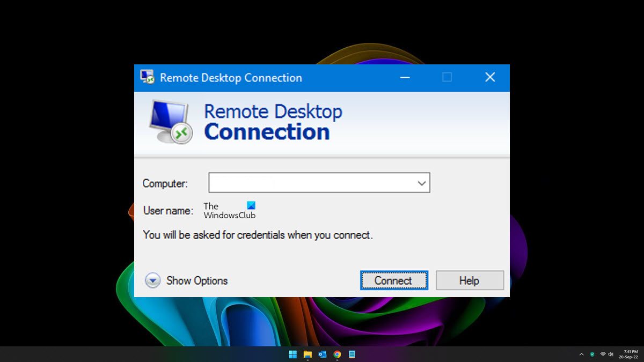
Task: Expand Show Options in Remote Desktop
Action: [x=186, y=280]
